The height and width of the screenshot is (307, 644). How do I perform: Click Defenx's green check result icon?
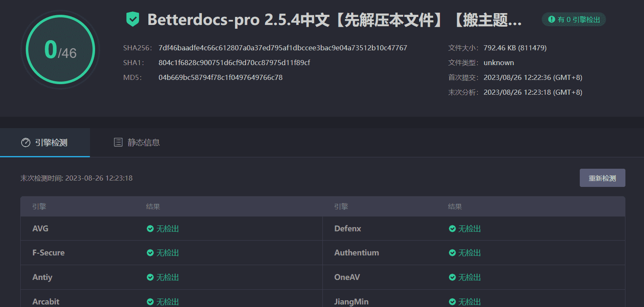click(x=452, y=229)
